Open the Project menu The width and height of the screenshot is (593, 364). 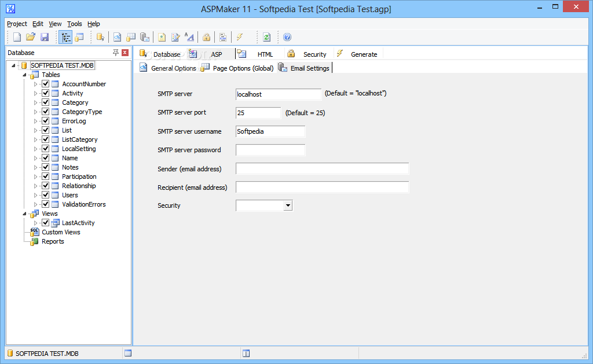point(17,24)
